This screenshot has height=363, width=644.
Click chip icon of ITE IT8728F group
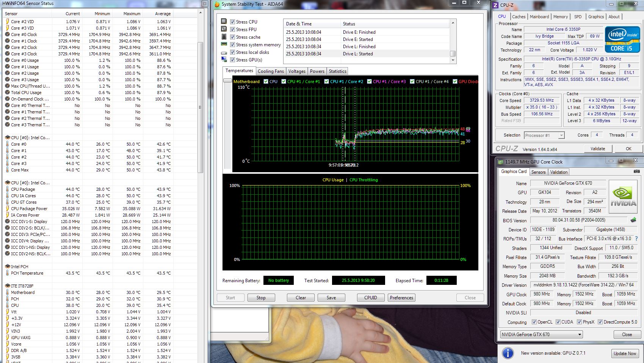point(7,286)
